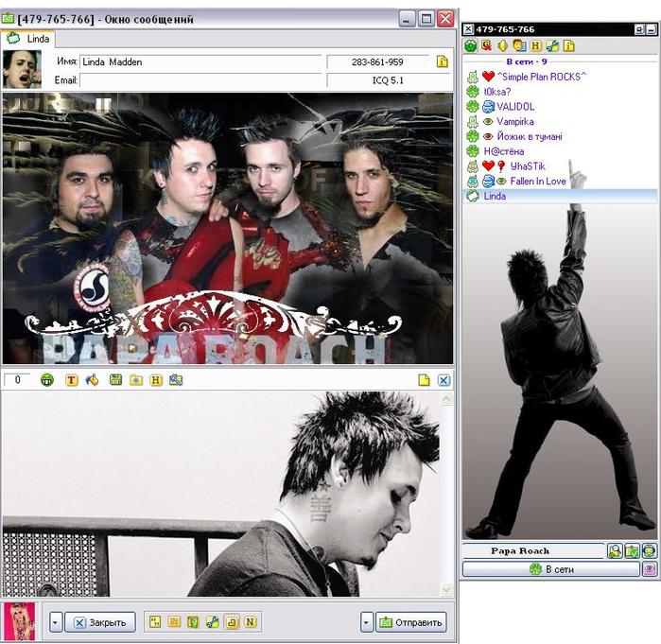Click the Papa Roach label in contact list
The width and height of the screenshot is (661, 644).
(x=520, y=551)
